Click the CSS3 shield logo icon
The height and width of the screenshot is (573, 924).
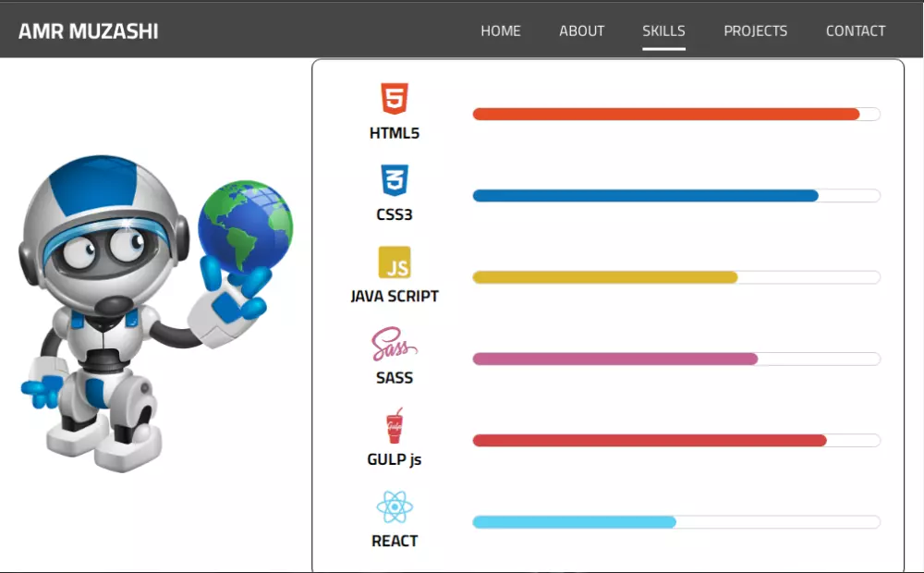(x=395, y=180)
